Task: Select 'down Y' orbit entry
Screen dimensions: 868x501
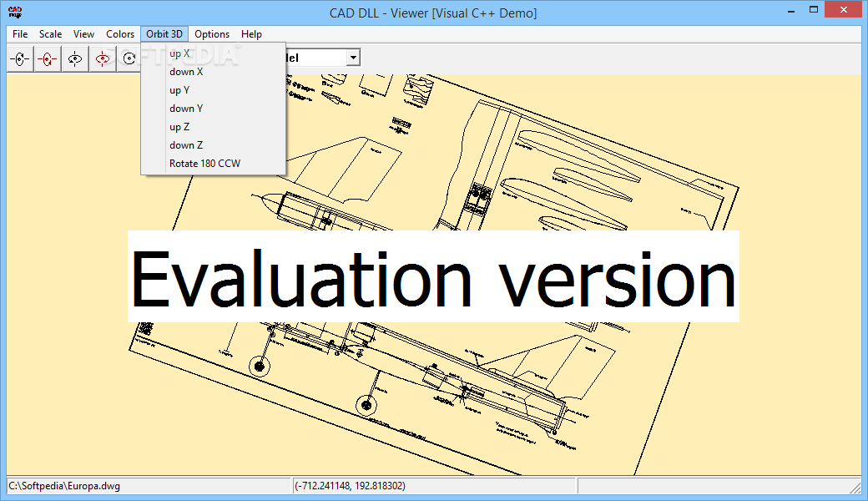Action: [x=214, y=109]
